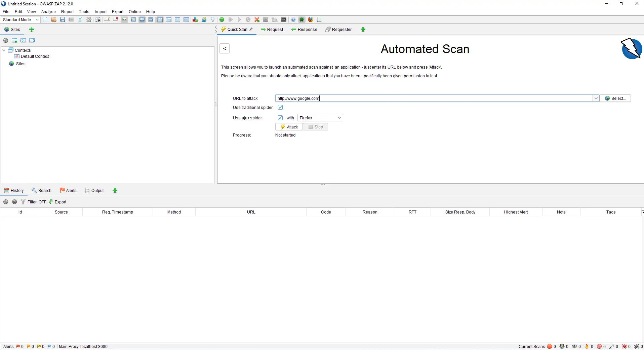Open the Standard Mode dropdown
Screen dimensions: 644x350
click(x=21, y=20)
